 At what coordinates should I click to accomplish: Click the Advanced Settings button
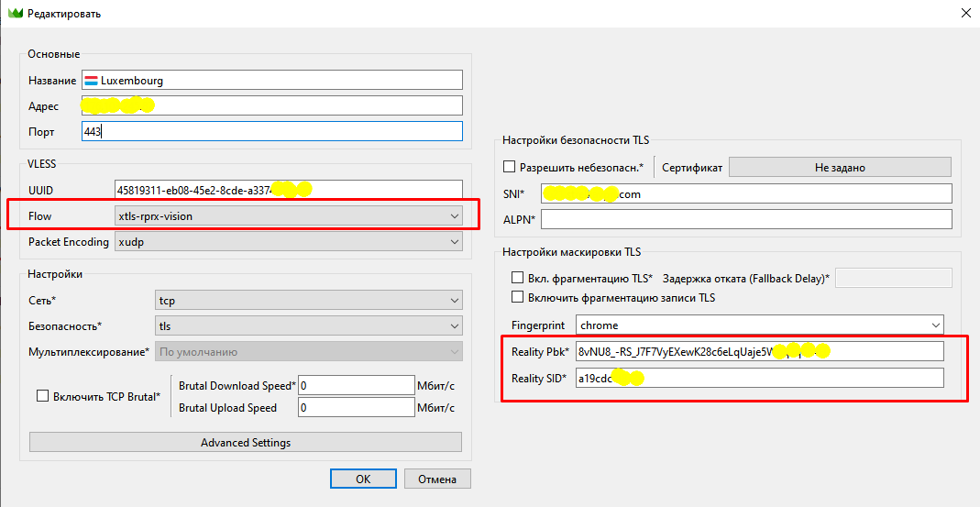point(246,443)
